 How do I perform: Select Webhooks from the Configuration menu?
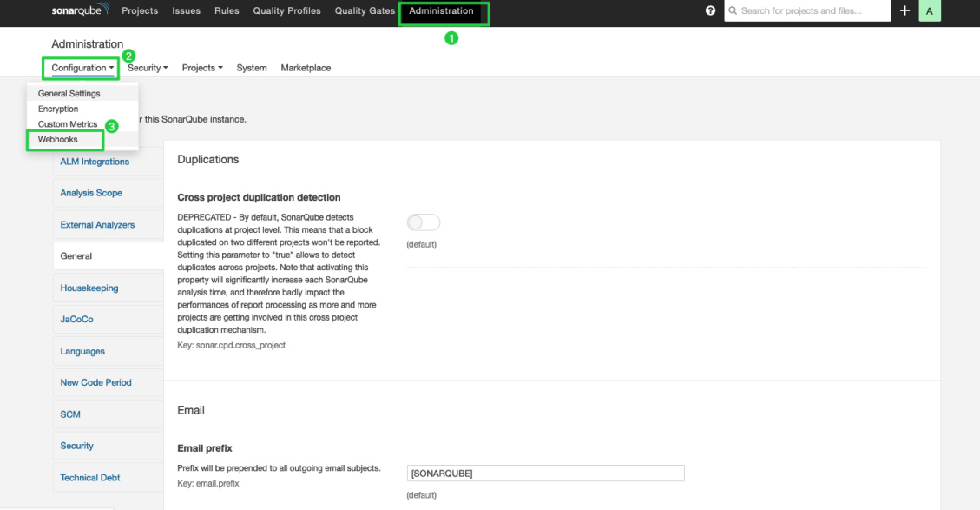(57, 139)
